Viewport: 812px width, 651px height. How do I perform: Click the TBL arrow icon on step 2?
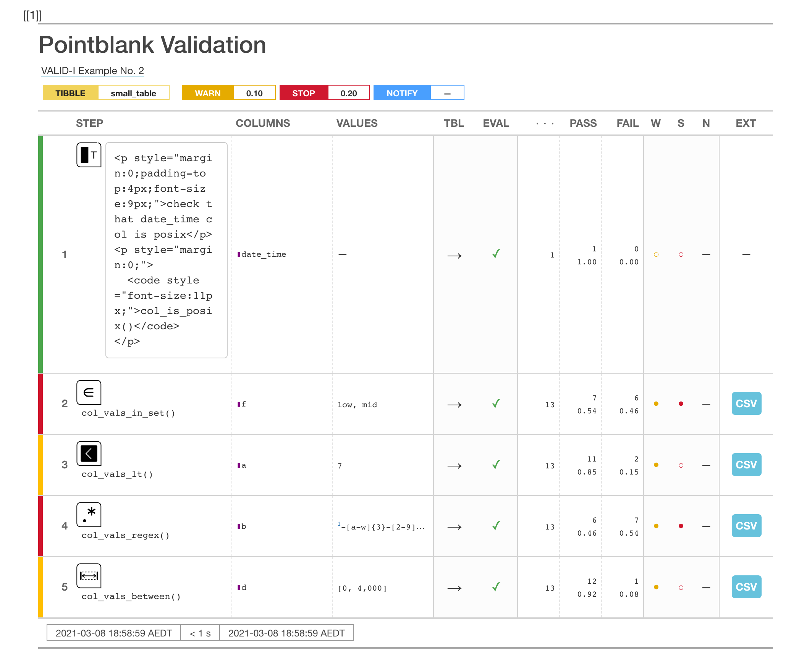[455, 405]
